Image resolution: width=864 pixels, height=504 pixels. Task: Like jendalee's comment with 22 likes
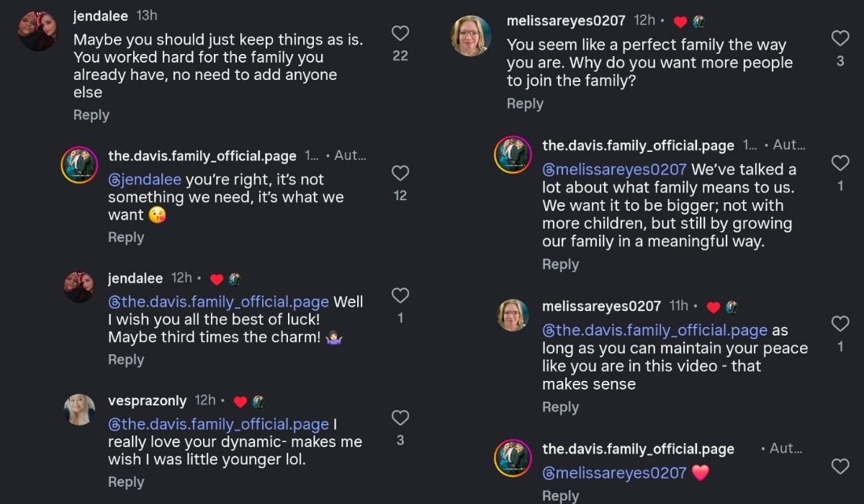[x=400, y=33]
